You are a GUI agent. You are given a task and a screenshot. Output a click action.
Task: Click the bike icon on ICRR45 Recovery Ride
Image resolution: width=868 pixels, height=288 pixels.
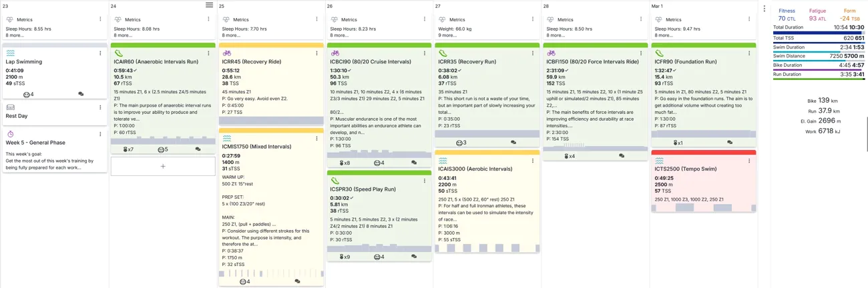(227, 53)
